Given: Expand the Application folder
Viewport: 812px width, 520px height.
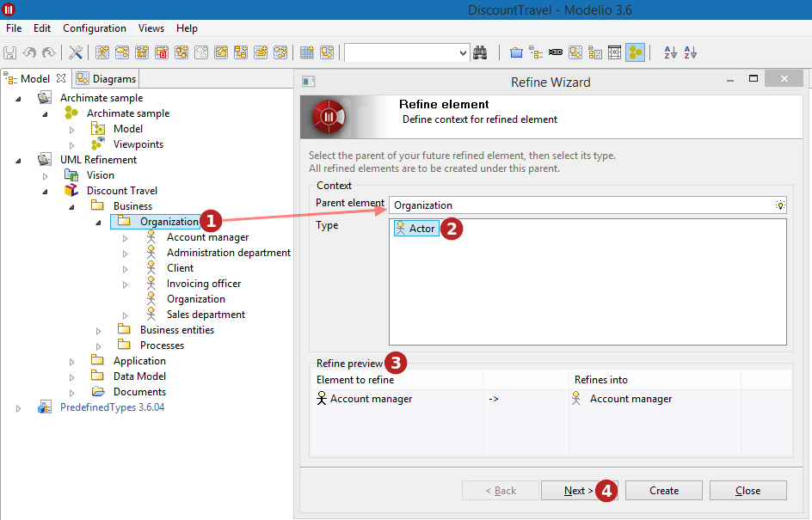Looking at the screenshot, I should coord(72,362).
